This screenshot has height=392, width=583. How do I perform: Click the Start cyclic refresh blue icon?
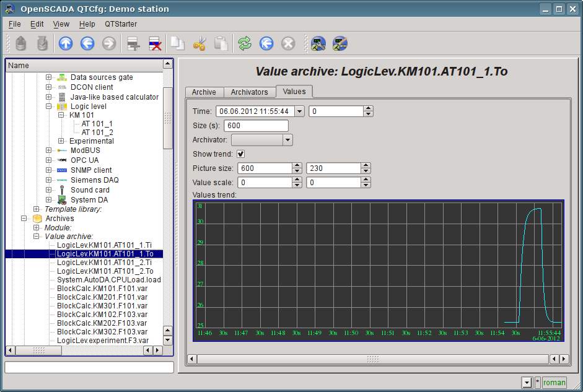[266, 43]
